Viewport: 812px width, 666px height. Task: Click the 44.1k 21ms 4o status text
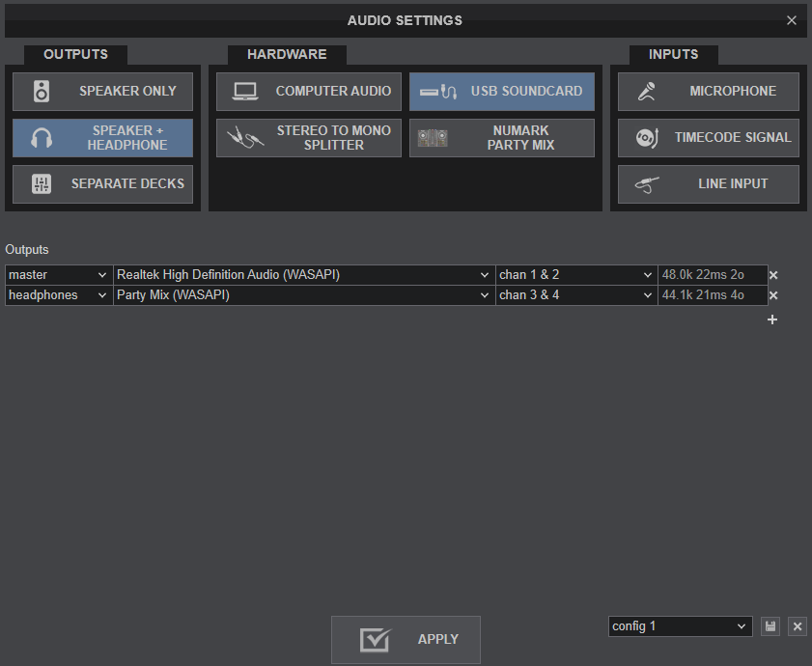(703, 295)
